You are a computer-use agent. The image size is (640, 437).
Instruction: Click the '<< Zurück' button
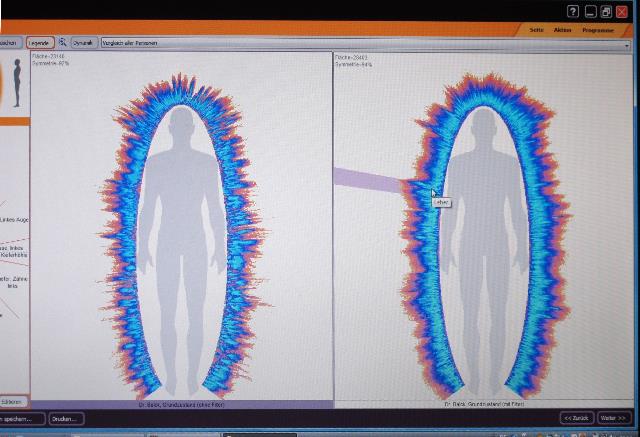[574, 417]
